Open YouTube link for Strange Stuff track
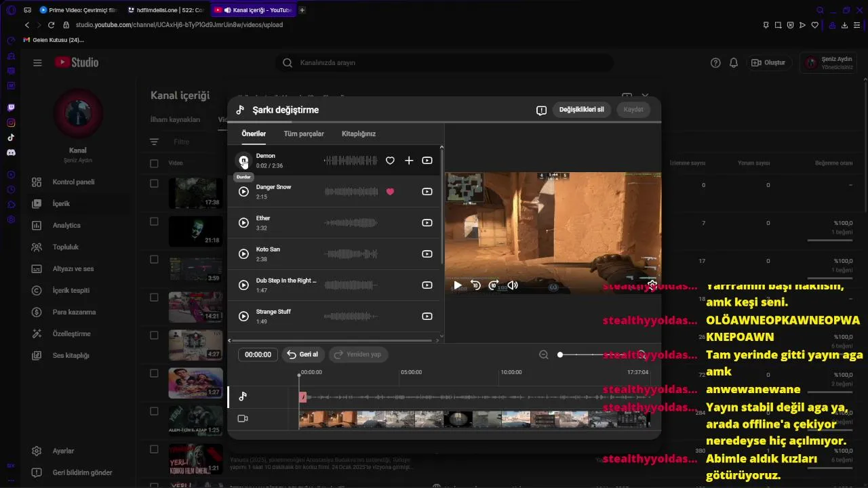868x488 pixels. pos(427,317)
